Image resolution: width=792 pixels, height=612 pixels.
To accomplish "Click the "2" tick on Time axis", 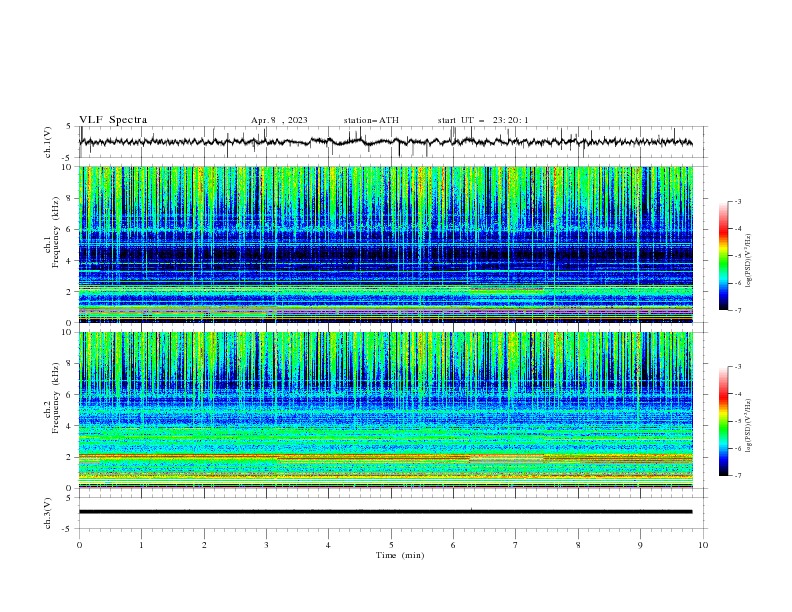I will pyautogui.click(x=204, y=545).
